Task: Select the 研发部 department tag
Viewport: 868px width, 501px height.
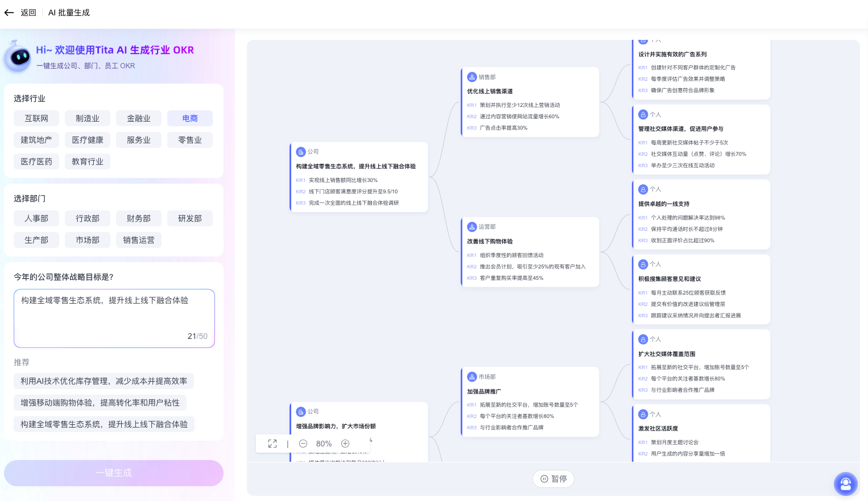Action: (x=190, y=218)
